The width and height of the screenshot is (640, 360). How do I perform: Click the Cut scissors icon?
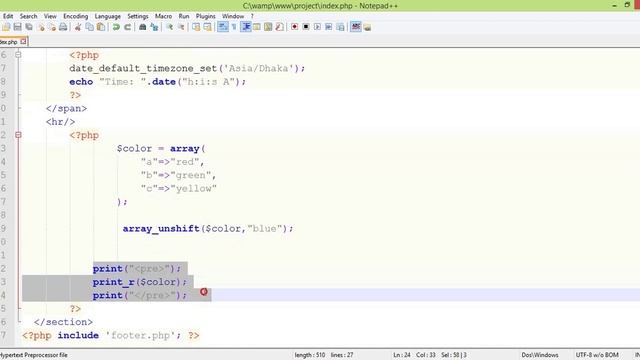tap(78, 27)
